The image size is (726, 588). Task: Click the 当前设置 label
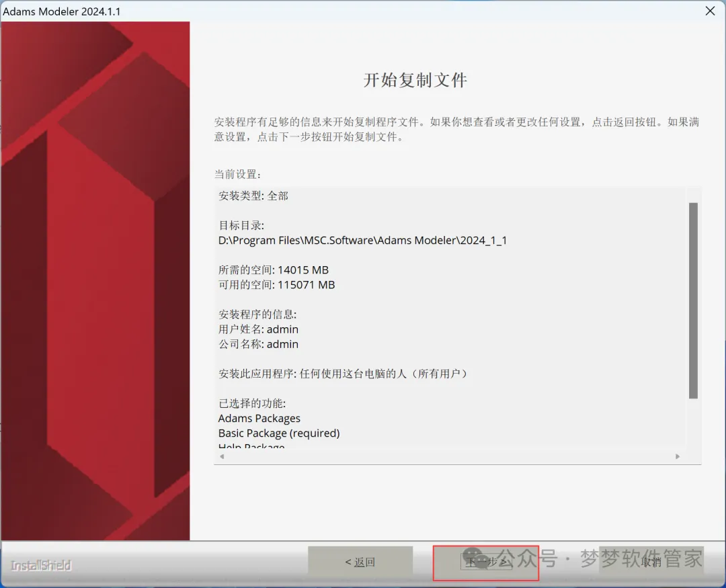coord(237,175)
